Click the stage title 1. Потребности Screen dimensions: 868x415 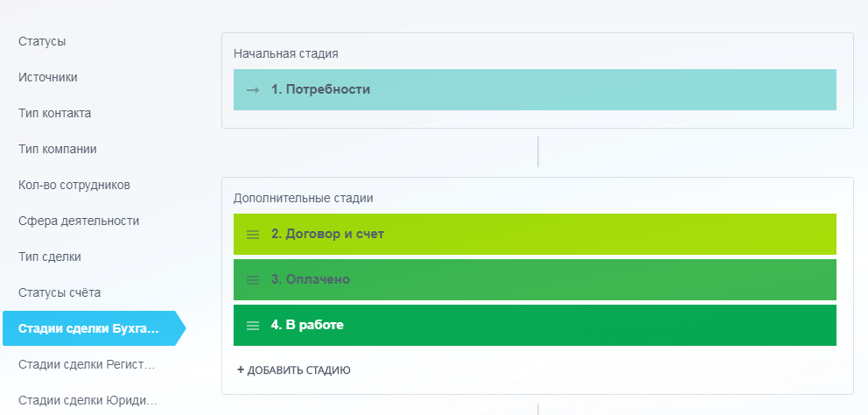(x=320, y=89)
